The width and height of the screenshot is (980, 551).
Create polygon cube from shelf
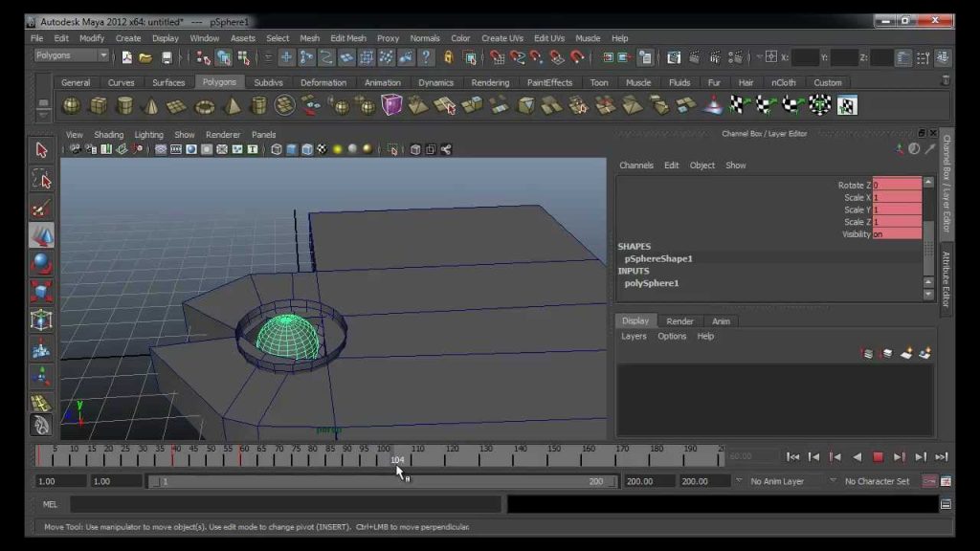coord(99,105)
